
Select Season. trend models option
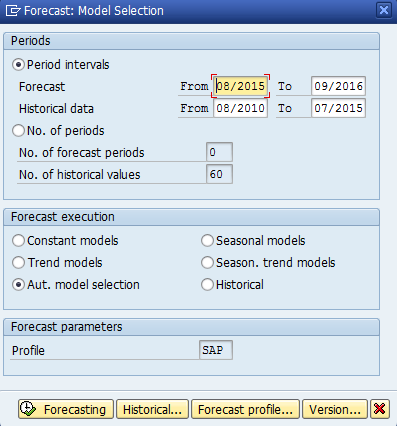[x=207, y=263]
